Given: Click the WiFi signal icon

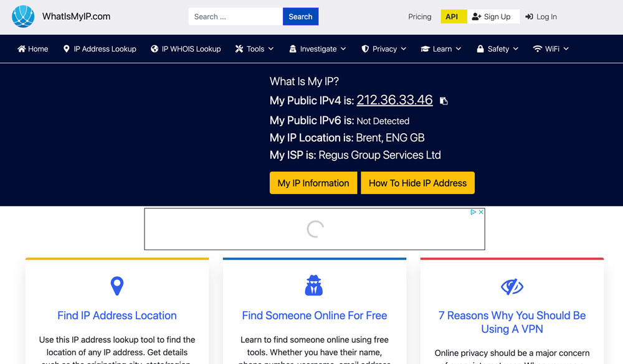Looking at the screenshot, I should tap(538, 49).
